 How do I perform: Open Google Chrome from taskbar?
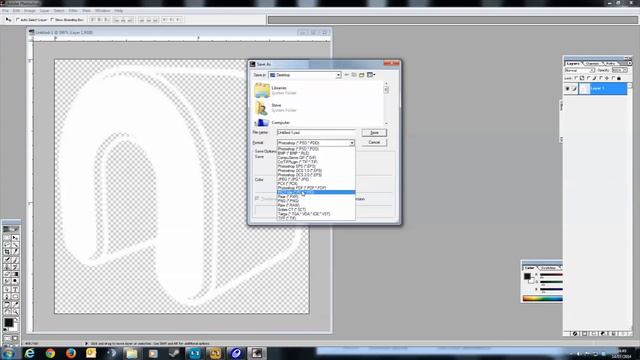(x=50, y=353)
